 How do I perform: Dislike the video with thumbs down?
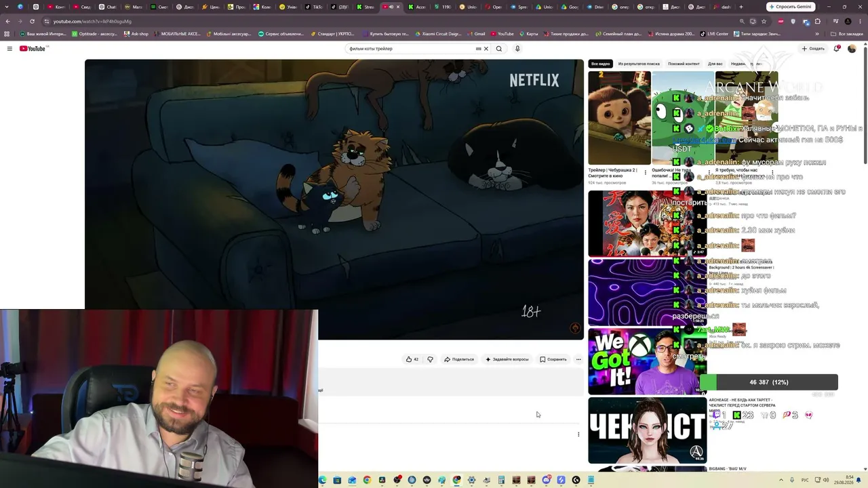tap(430, 359)
